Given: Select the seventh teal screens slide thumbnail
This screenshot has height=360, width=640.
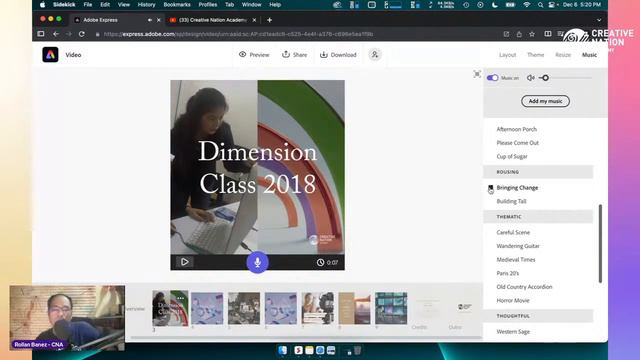Looking at the screenshot, I should tap(391, 308).
